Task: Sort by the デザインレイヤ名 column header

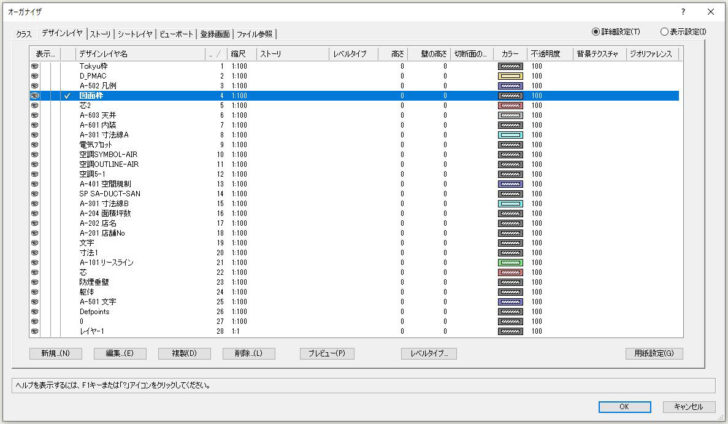Action: [138, 52]
